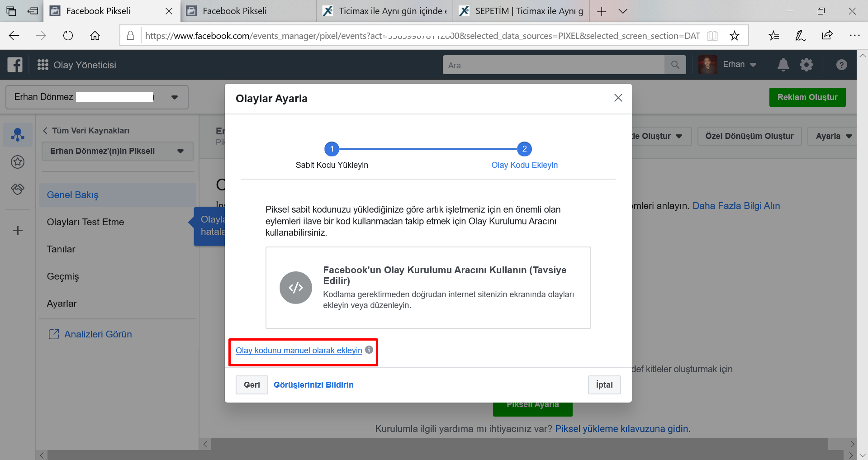
Task: Open Tanılar in the sidebar
Action: (61, 249)
